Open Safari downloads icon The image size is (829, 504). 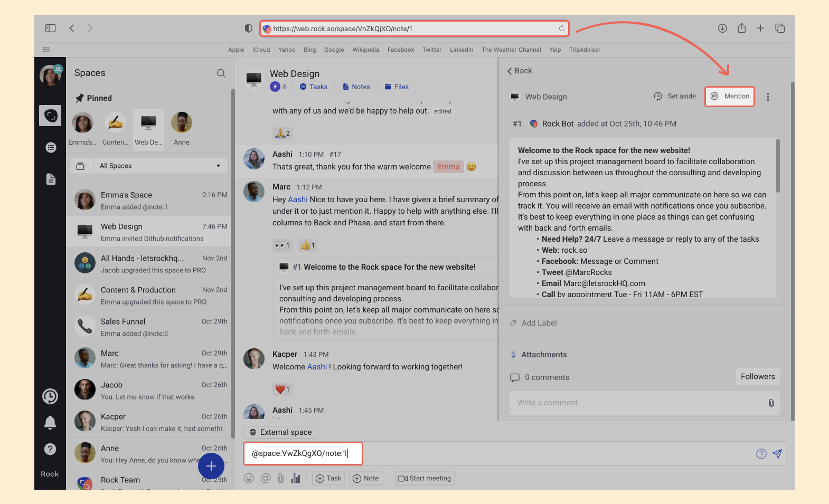pos(722,28)
